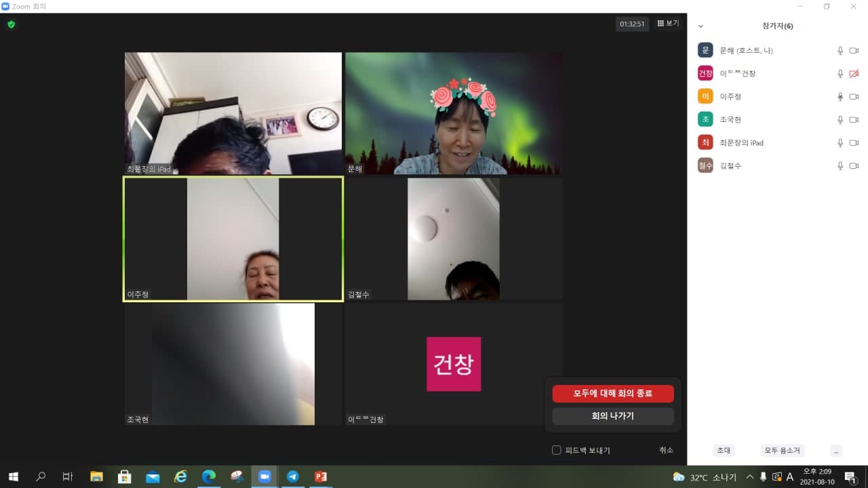Click the camera icon for 김철수
The image size is (868, 488).
point(854,165)
